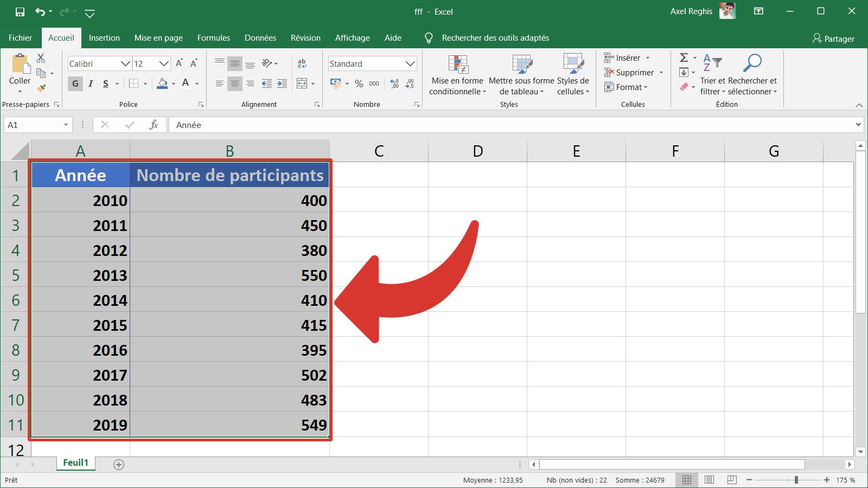Adjust the 175% zoom slider
This screenshot has height=488, width=868.
click(796, 480)
